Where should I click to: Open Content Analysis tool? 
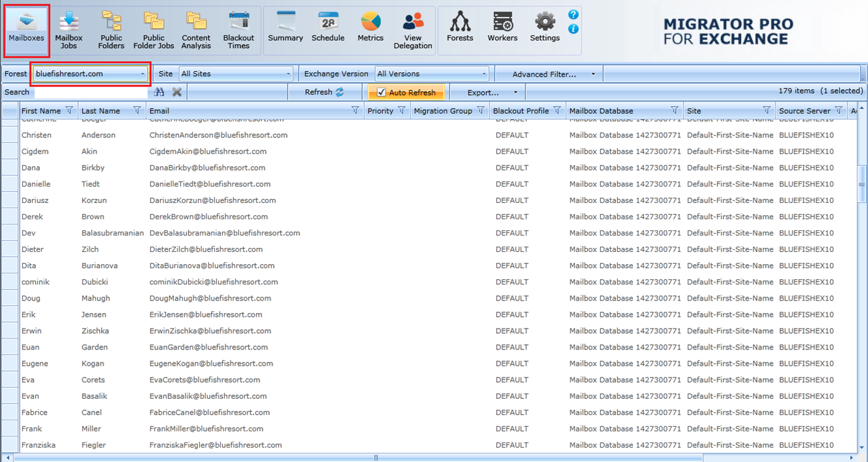(196, 31)
